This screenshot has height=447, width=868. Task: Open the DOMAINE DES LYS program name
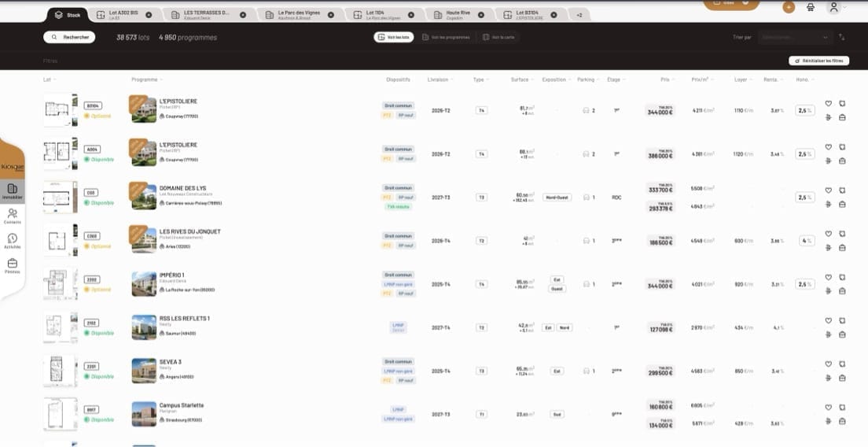(x=182, y=188)
